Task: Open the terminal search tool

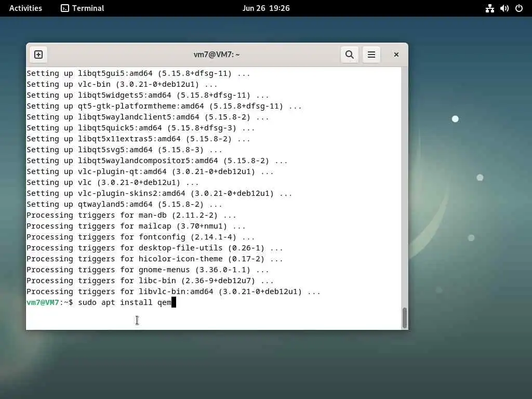Action: pyautogui.click(x=350, y=55)
